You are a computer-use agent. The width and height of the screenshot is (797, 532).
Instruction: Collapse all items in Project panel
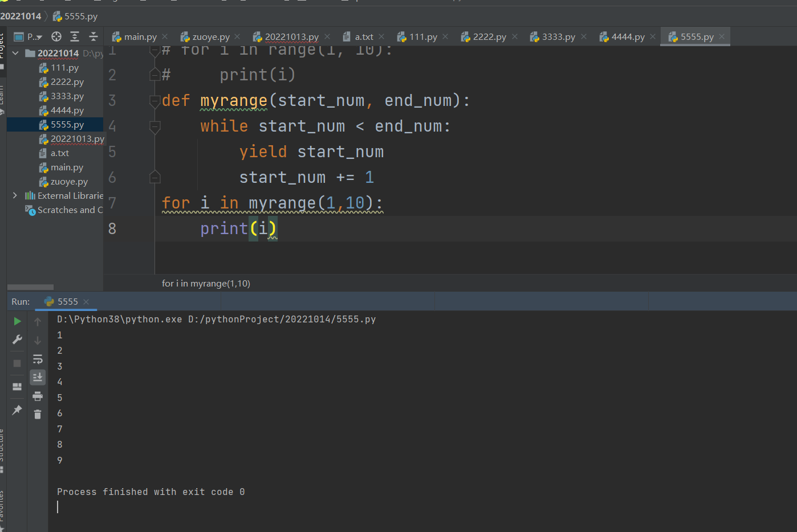click(x=93, y=37)
